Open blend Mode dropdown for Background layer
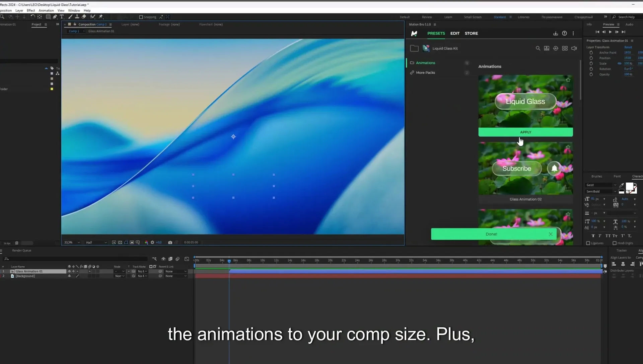The image size is (643, 364). 120,276
